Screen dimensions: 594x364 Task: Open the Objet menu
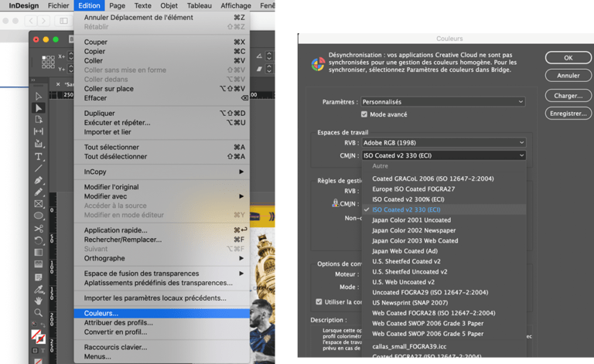point(169,5)
